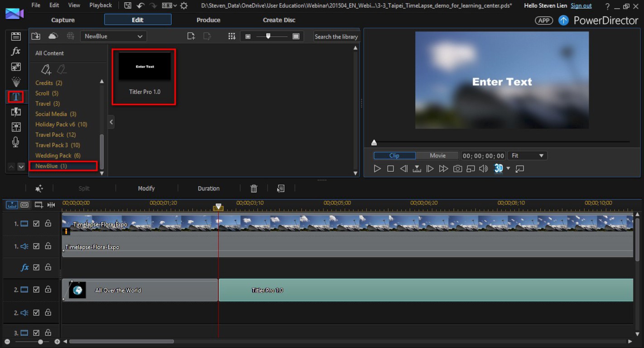The width and height of the screenshot is (644, 348).
Task: Open the preferences gear icon
Action: point(184,5)
